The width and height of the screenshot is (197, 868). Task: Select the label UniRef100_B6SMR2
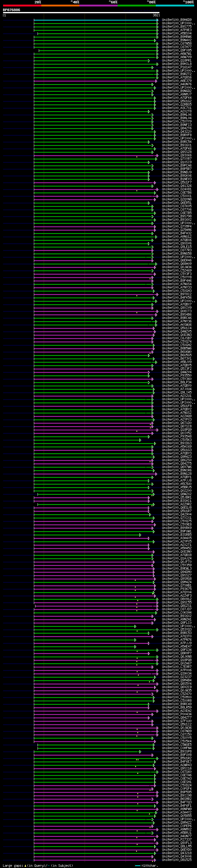177,799
